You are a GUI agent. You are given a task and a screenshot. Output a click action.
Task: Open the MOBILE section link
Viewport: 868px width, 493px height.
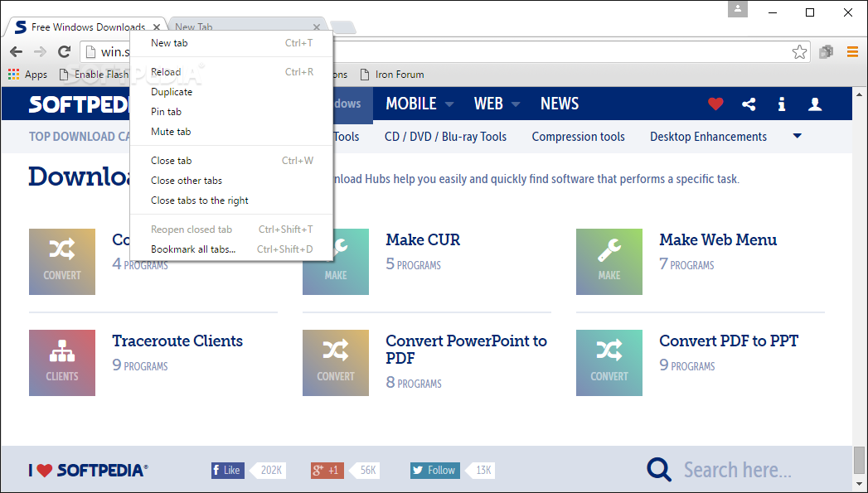pos(411,104)
